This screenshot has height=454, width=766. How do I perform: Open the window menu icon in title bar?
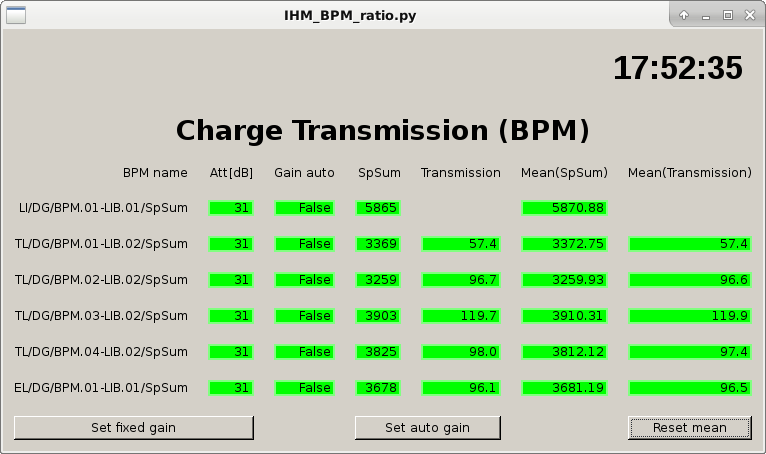[x=15, y=14]
